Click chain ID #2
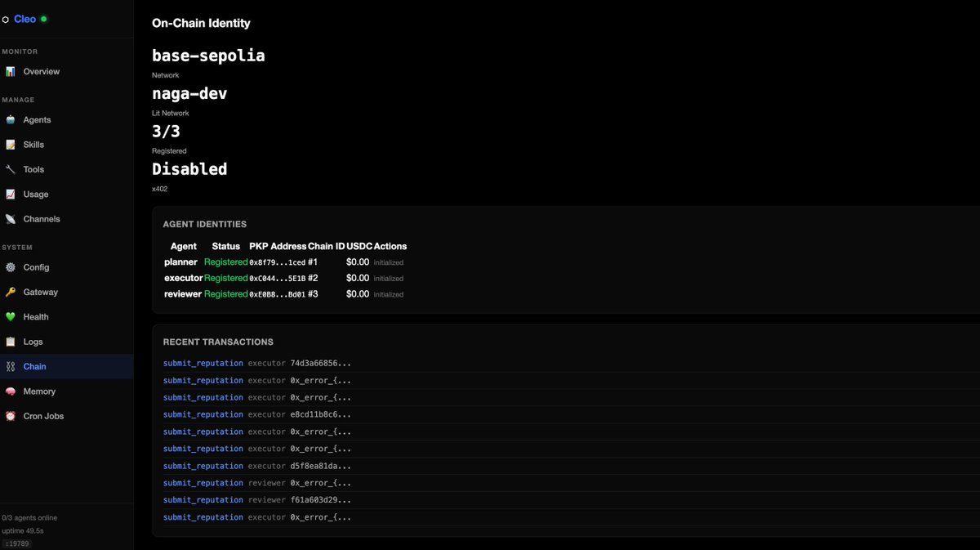 pos(313,278)
